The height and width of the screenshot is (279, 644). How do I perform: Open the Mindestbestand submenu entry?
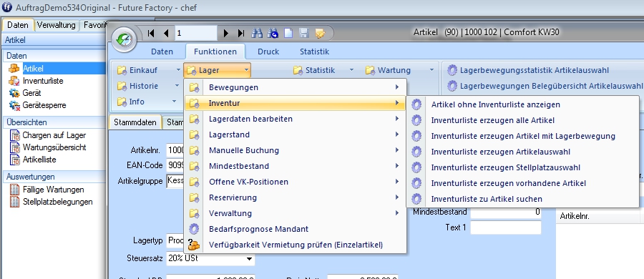[296, 166]
